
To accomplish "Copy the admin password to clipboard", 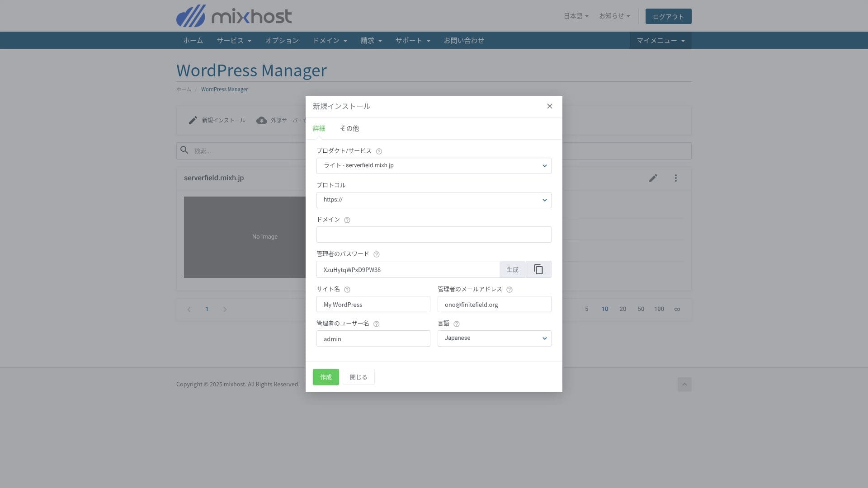I will point(538,269).
